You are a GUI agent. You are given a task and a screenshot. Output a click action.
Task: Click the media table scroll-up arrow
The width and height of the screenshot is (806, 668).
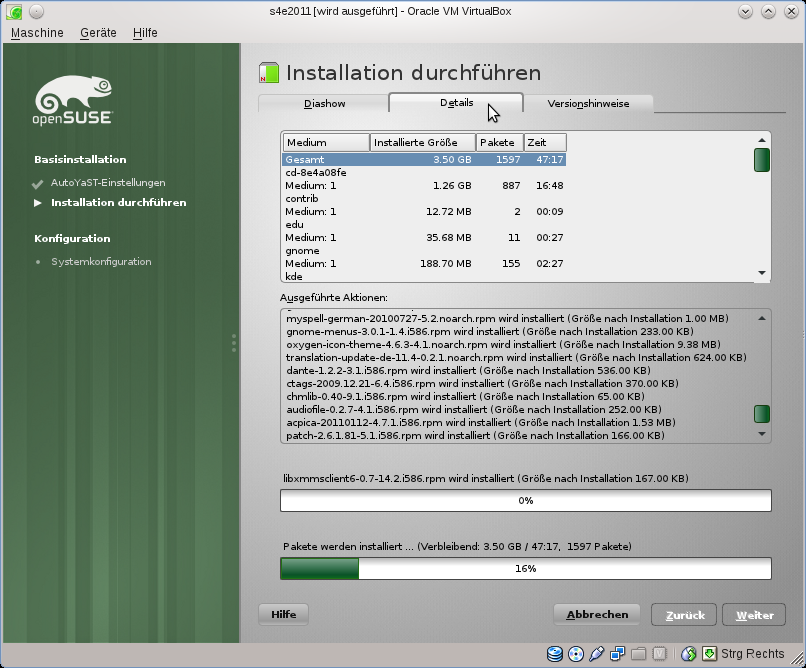762,140
